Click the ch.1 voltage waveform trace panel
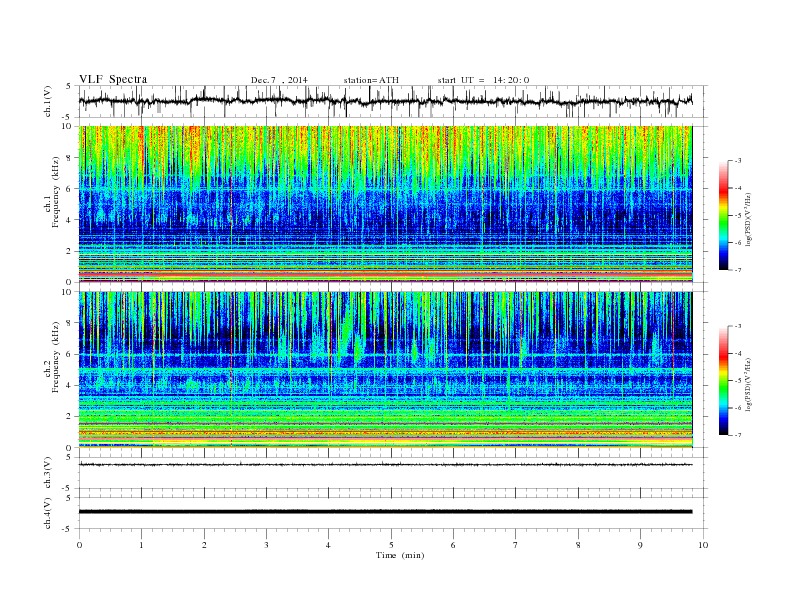 (393, 101)
